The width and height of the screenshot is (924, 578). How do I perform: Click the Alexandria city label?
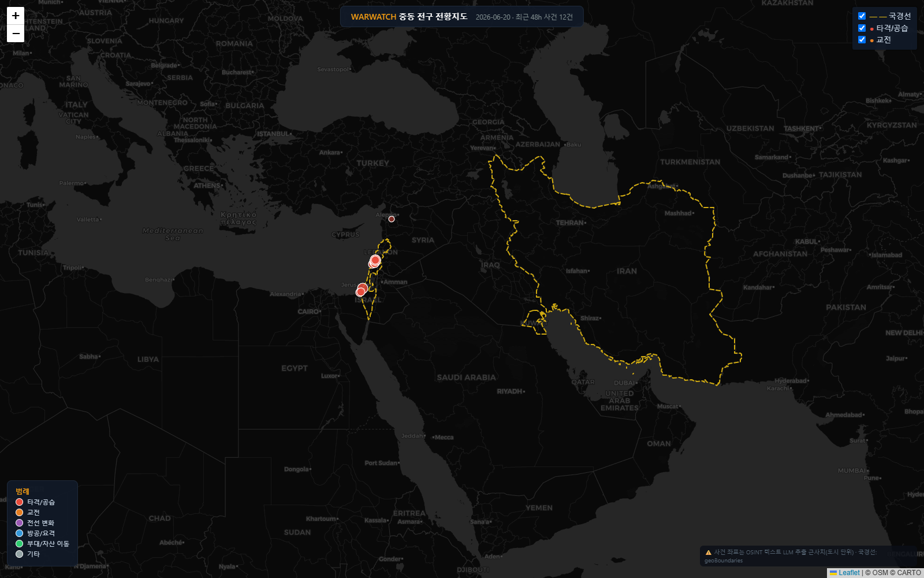286,294
